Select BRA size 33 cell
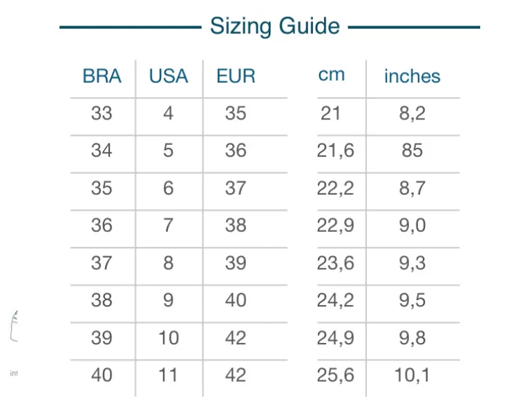 pyautogui.click(x=102, y=113)
